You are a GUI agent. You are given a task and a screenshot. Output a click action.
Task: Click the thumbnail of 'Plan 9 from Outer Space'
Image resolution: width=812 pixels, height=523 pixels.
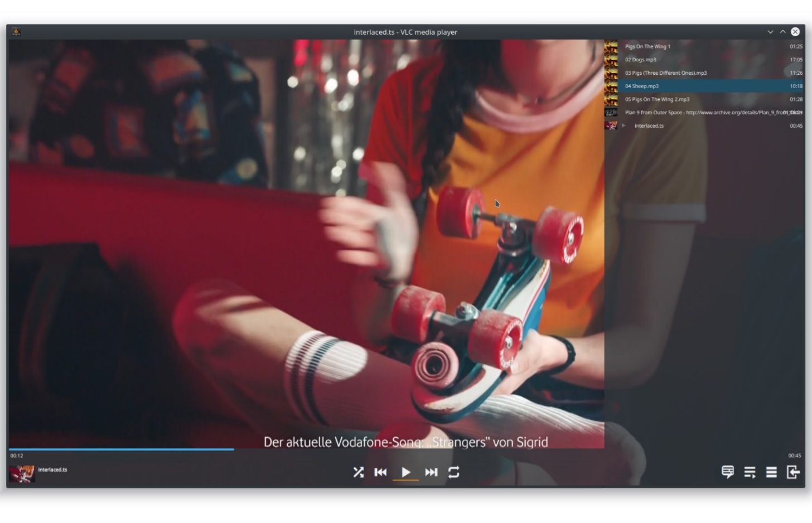611,113
